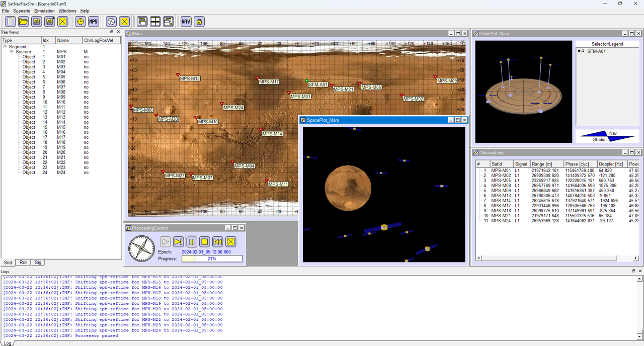Pause the simulation processing
644x346 pixels.
(x=192, y=242)
